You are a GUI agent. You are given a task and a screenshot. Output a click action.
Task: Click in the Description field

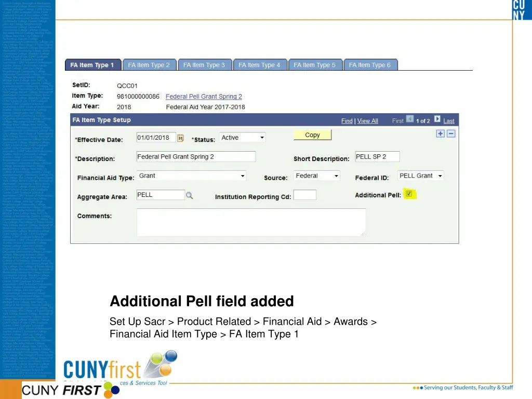(196, 156)
